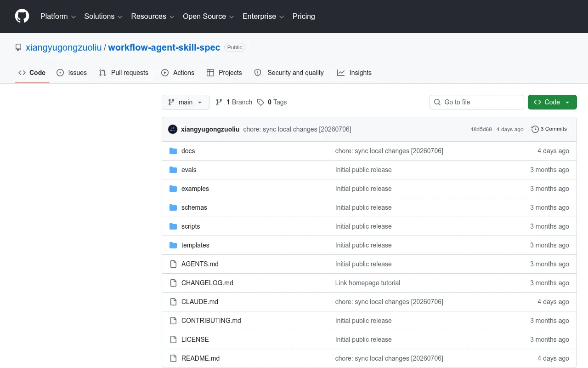Click the repository book icon
Image resolution: width=588 pixels, height=368 pixels.
click(x=18, y=47)
